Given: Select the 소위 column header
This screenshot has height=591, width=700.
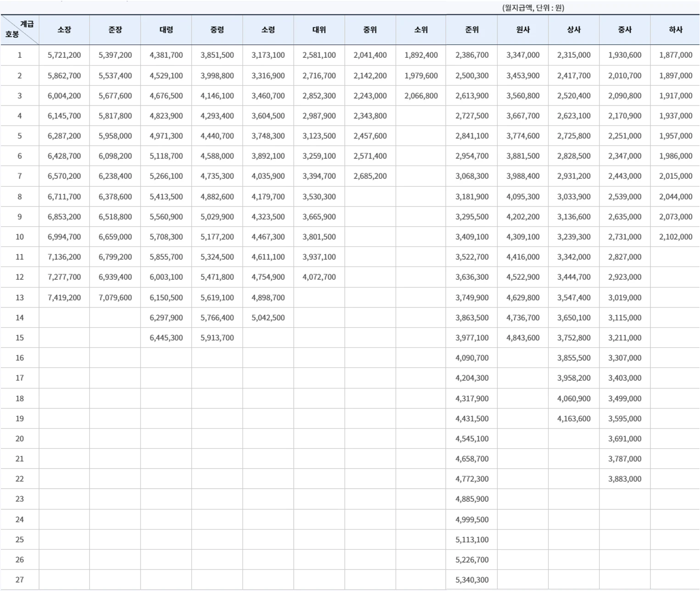Looking at the screenshot, I should [421, 29].
